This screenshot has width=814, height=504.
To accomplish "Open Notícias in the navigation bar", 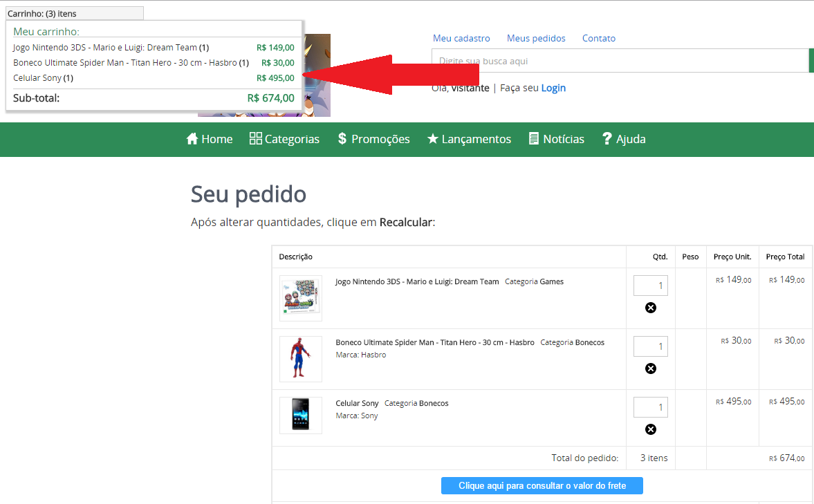I will 557,139.
